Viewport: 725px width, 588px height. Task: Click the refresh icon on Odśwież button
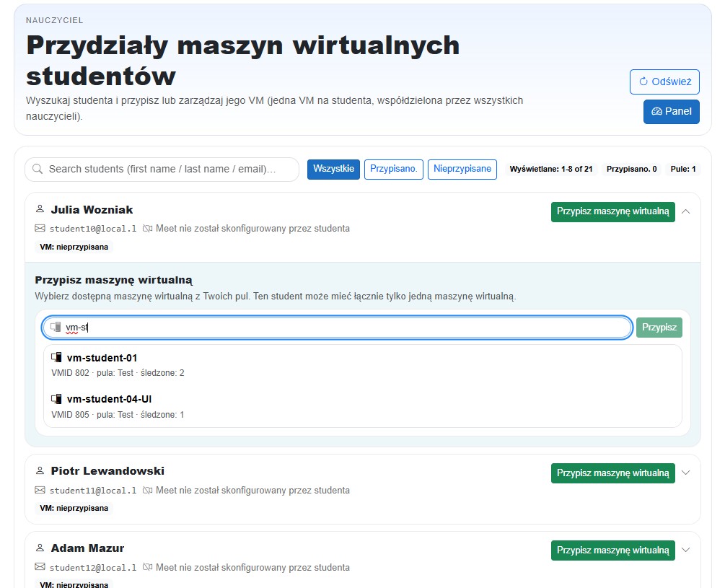[645, 82]
